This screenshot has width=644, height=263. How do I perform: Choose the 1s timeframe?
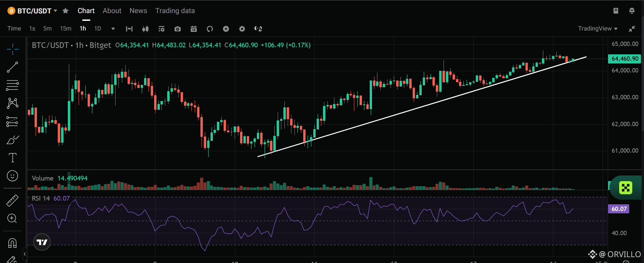pos(32,29)
